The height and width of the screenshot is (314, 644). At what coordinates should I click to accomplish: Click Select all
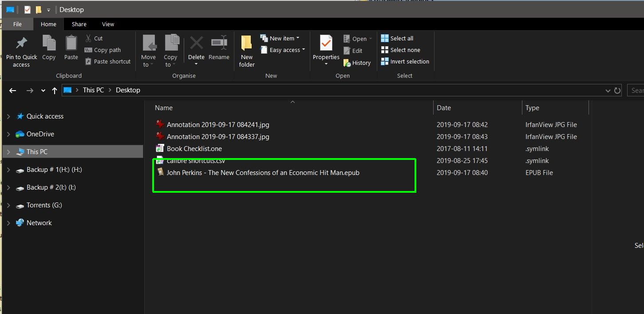(397, 38)
